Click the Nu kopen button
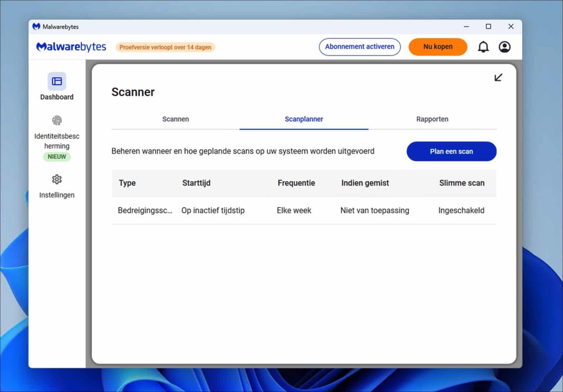Image resolution: width=563 pixels, height=392 pixels. coord(438,47)
